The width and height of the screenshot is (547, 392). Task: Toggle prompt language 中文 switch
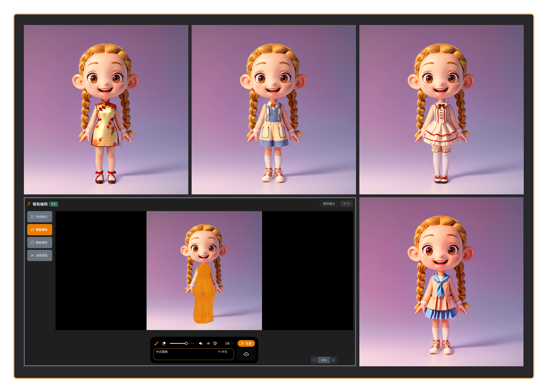click(x=223, y=352)
